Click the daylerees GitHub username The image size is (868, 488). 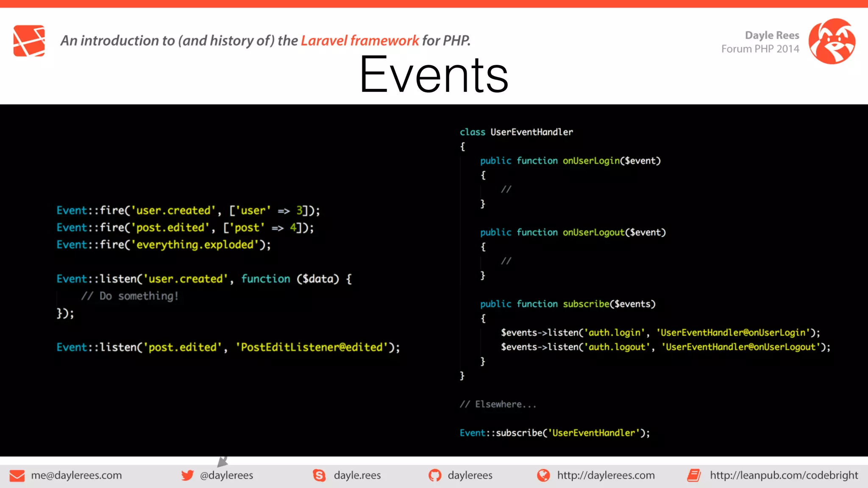click(x=470, y=475)
